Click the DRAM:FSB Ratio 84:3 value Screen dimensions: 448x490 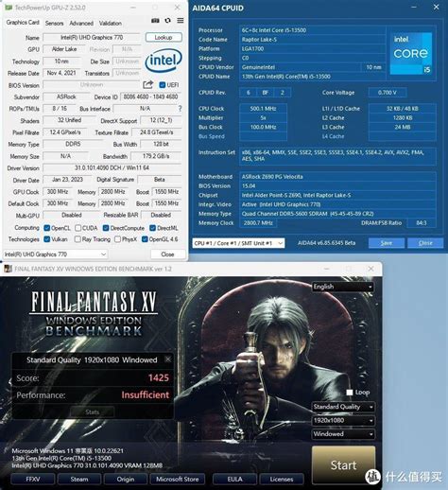(422, 223)
